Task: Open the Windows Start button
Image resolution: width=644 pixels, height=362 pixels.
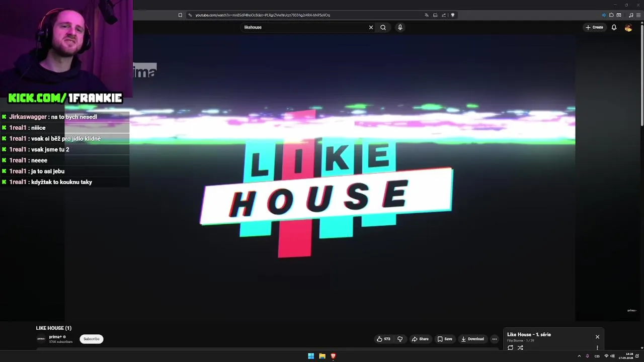Action: [x=311, y=356]
